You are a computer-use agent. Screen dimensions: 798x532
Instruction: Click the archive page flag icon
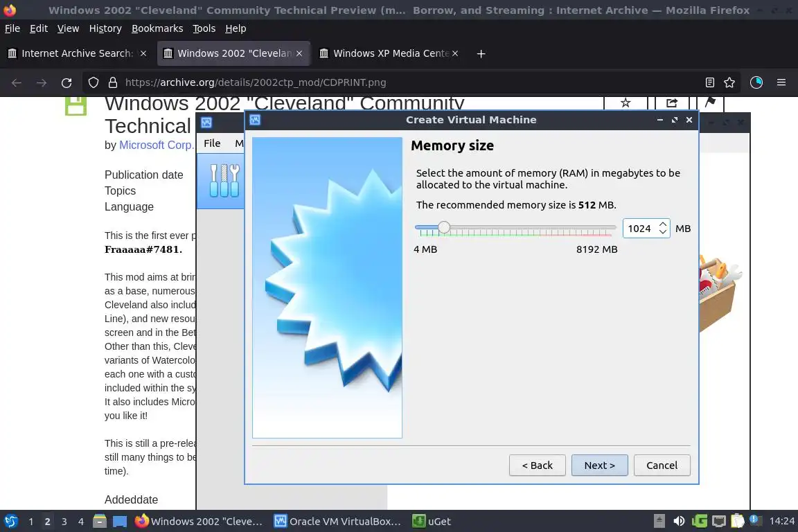click(x=710, y=103)
